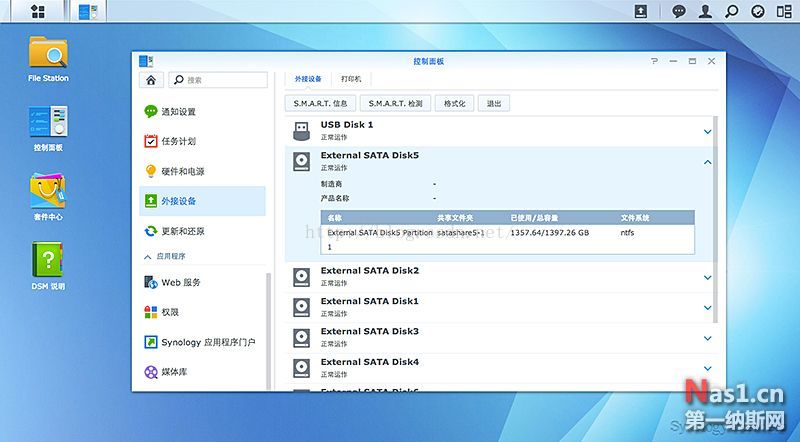The height and width of the screenshot is (442, 800).
Task: Open the user account options icon
Action: pyautogui.click(x=706, y=11)
